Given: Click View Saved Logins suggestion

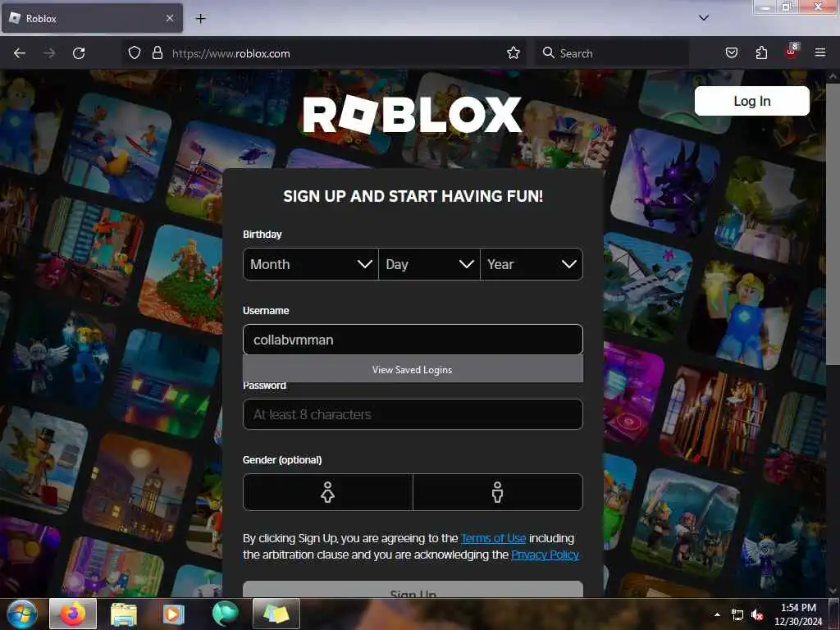Looking at the screenshot, I should 413,370.
